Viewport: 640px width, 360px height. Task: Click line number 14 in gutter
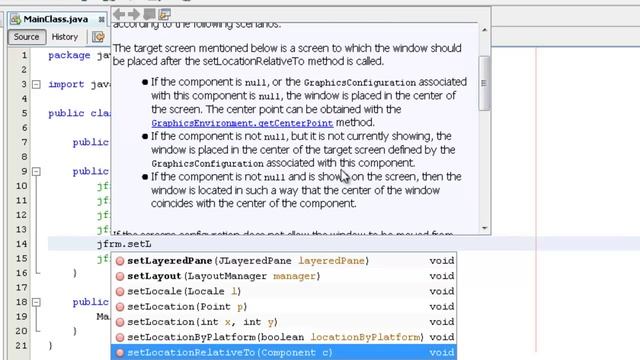tap(21, 244)
